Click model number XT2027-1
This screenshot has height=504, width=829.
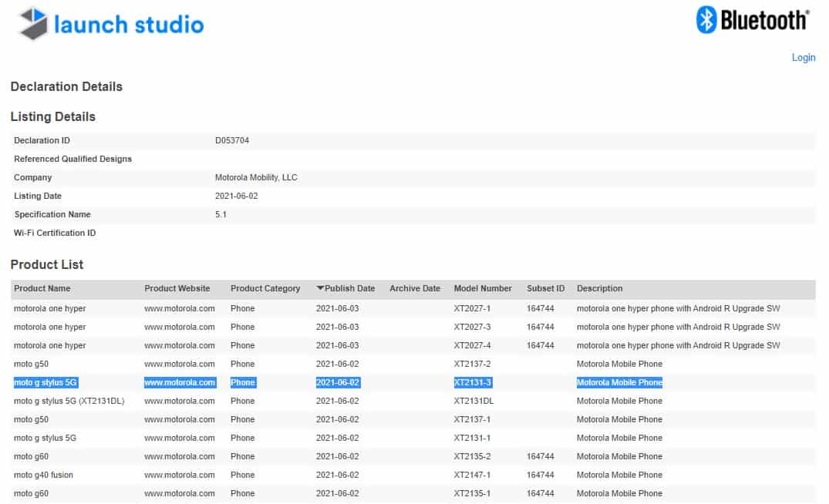(472, 309)
